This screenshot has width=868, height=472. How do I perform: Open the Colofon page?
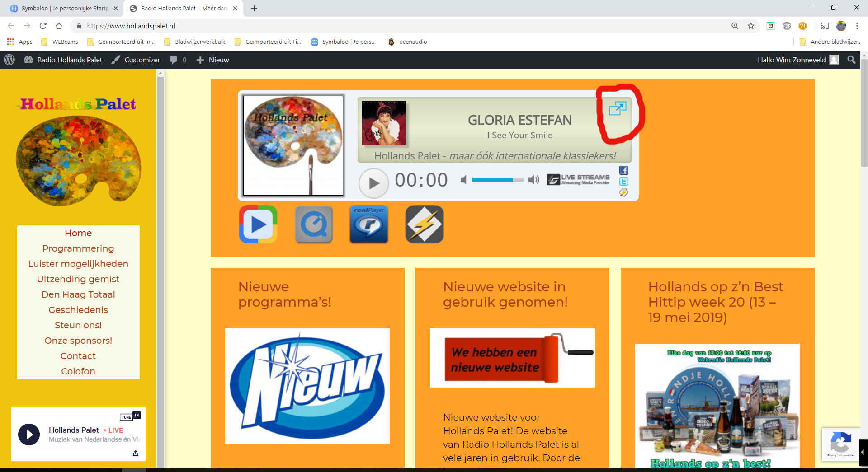click(78, 371)
